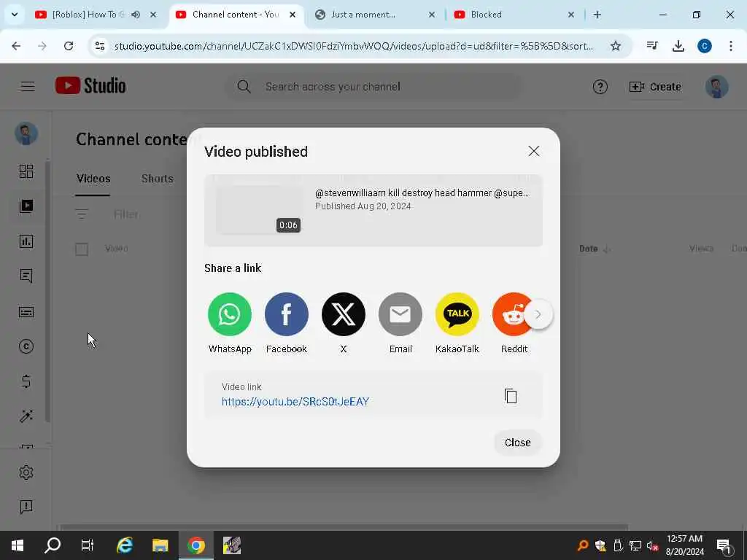Launch Internet Explorer from taskbar
The width and height of the screenshot is (747, 560).
tap(125, 545)
